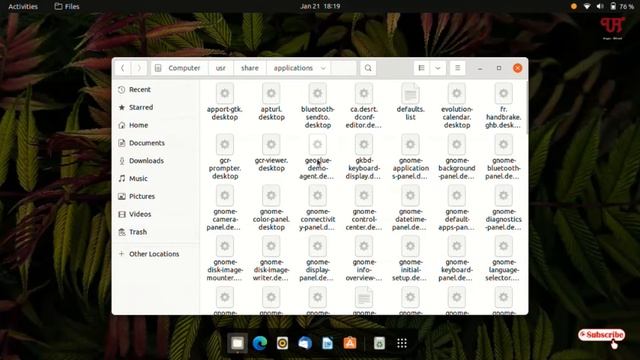640x360 pixels.
Task: Open view options dropdown arrow
Action: [438, 68]
